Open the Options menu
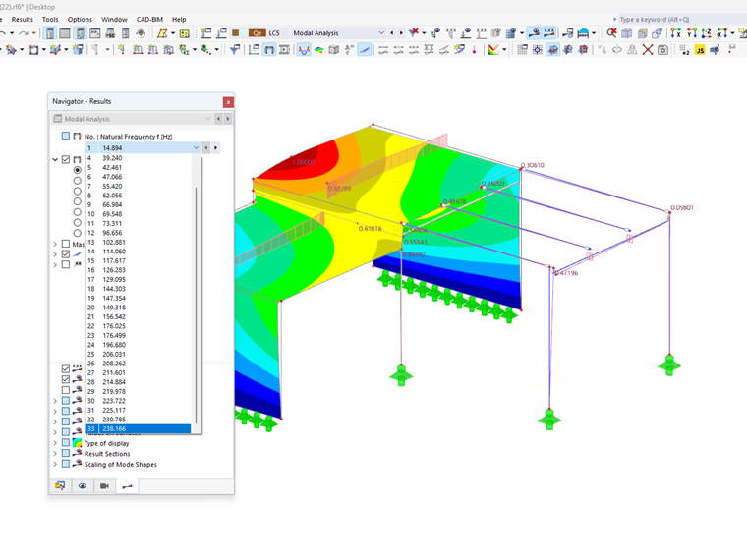This screenshot has width=747, height=560. coord(80,20)
